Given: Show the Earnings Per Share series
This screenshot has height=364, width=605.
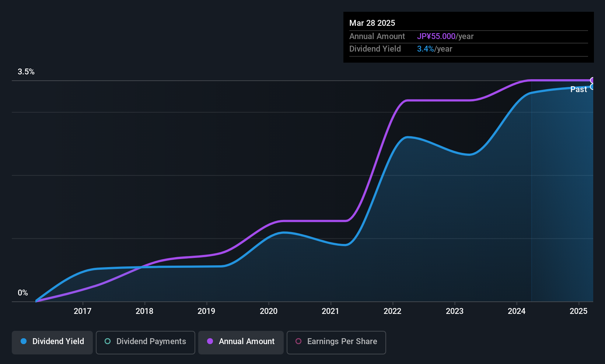Looking at the screenshot, I should tap(336, 342).
